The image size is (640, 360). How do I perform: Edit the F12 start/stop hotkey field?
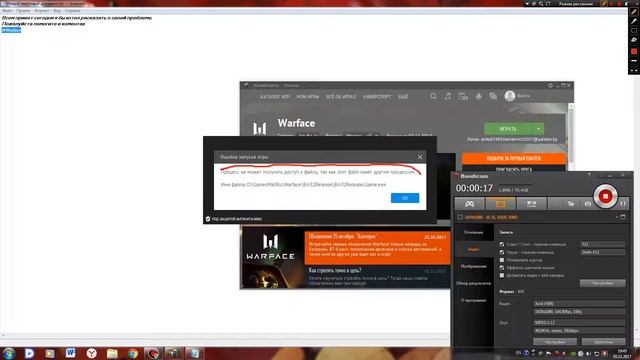[602, 244]
